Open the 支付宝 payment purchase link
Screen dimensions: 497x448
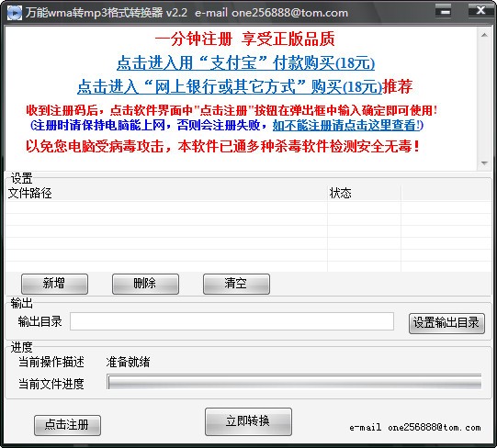[245, 62]
